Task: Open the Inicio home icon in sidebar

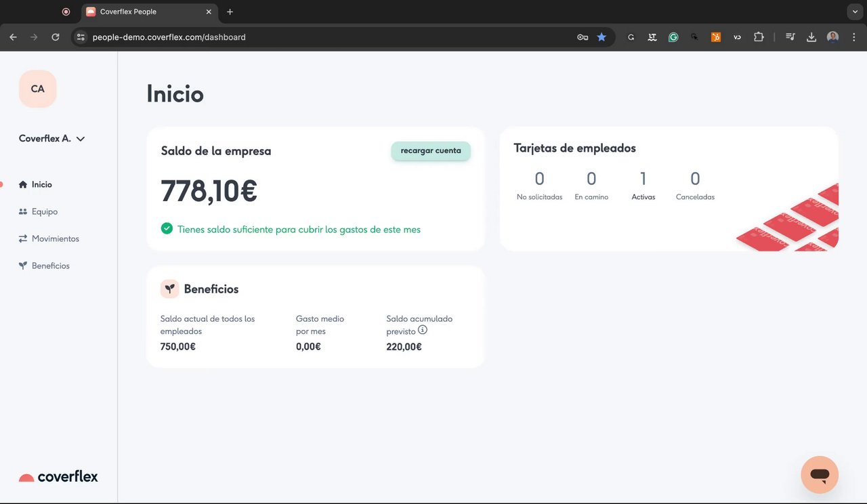Action: click(x=23, y=184)
